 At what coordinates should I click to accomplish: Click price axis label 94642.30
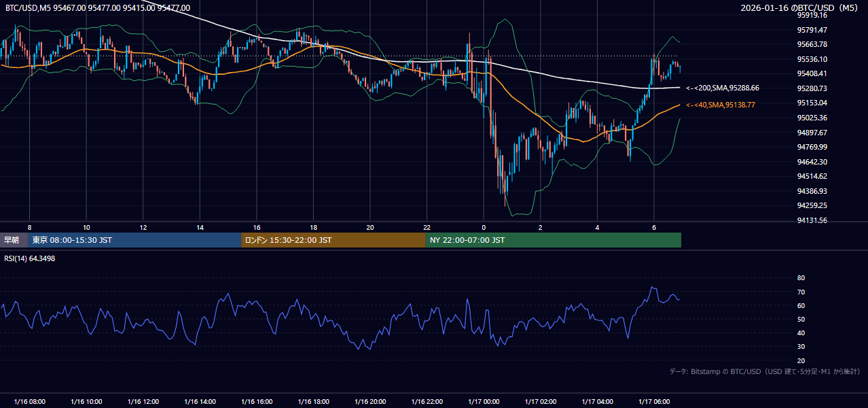[x=812, y=162]
